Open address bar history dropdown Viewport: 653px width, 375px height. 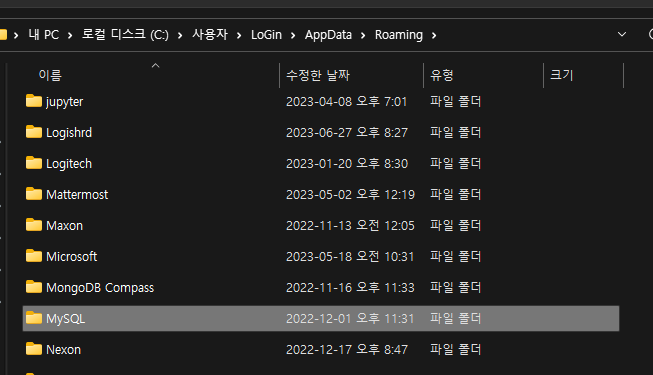(622, 34)
